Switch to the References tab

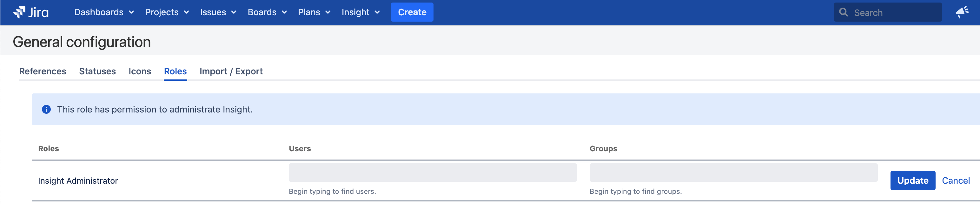[43, 71]
